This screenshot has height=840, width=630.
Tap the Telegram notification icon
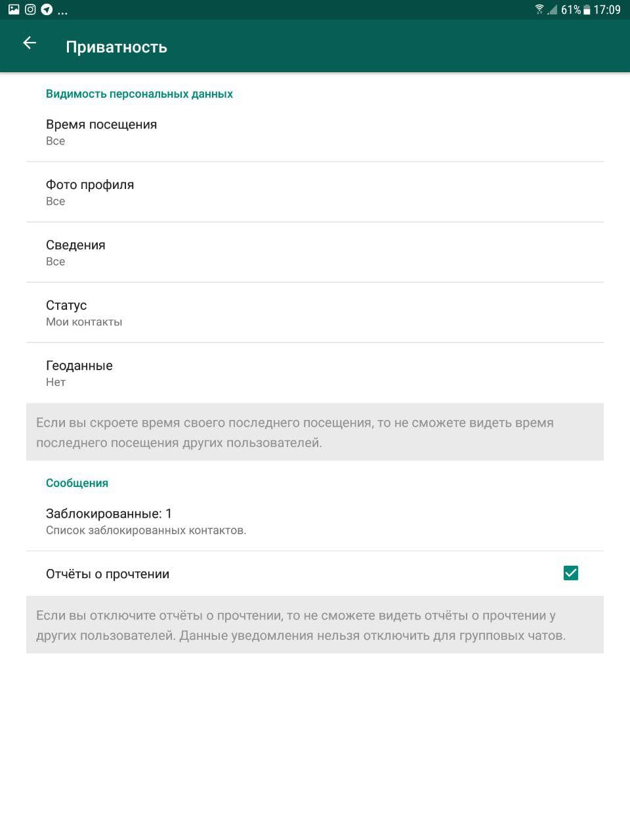[47, 9]
